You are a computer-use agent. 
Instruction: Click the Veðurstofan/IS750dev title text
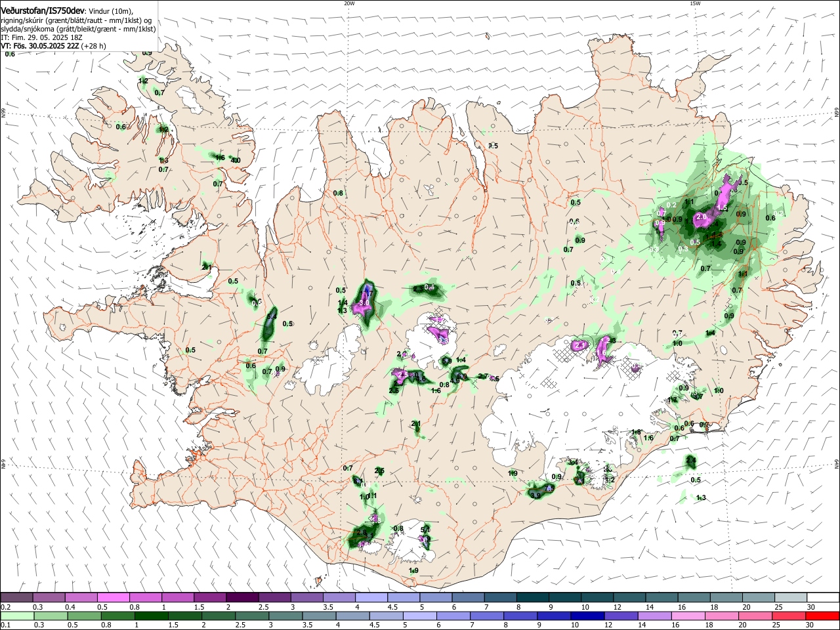(43, 10)
